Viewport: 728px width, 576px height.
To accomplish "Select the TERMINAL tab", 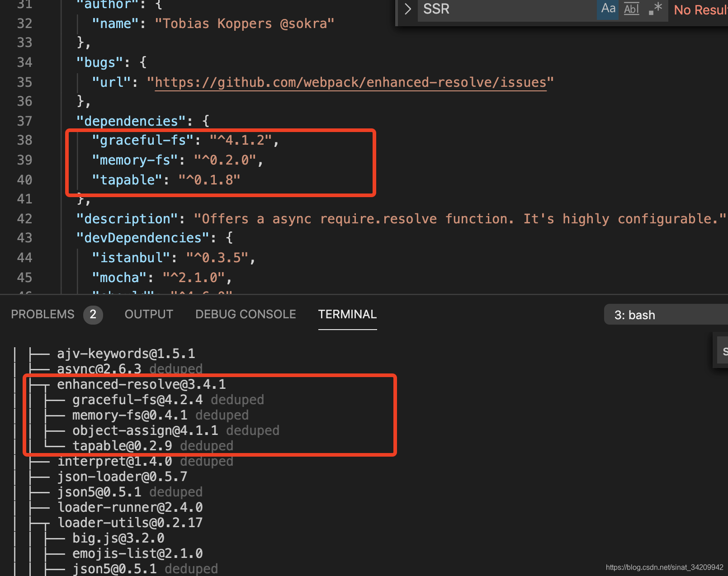I will coord(347,314).
